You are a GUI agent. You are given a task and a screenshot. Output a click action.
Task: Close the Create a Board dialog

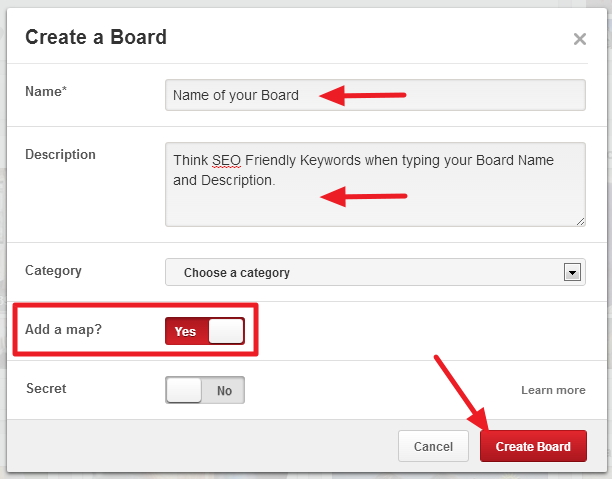pos(580,39)
